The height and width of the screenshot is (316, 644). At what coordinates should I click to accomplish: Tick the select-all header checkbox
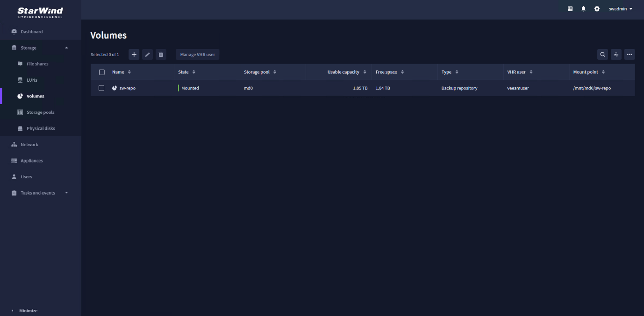coord(101,72)
